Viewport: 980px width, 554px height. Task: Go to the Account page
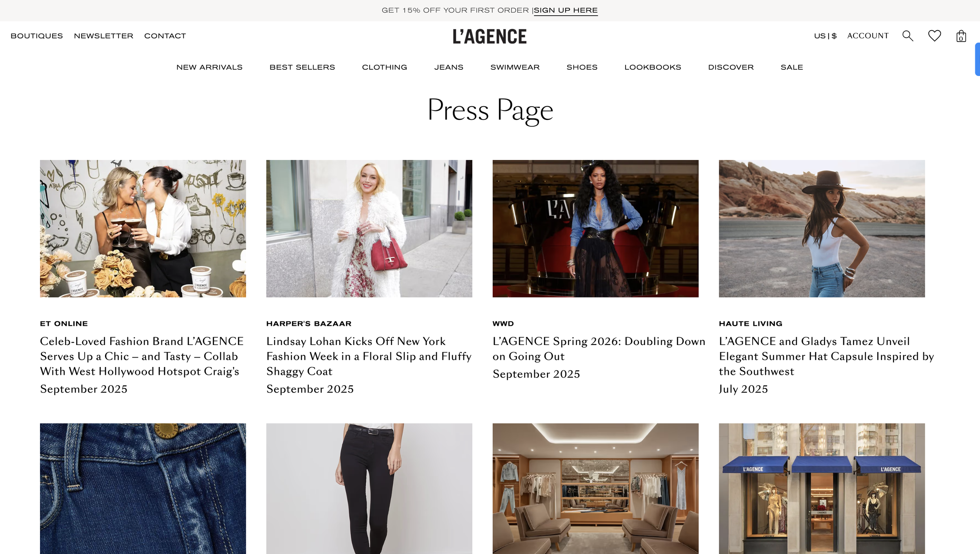(x=868, y=36)
